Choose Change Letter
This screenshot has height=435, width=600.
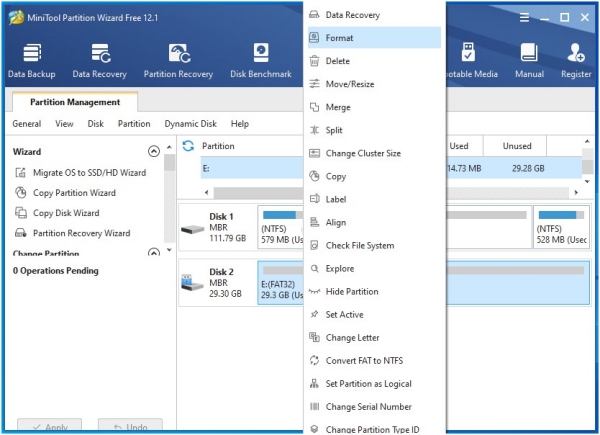[x=374, y=337]
